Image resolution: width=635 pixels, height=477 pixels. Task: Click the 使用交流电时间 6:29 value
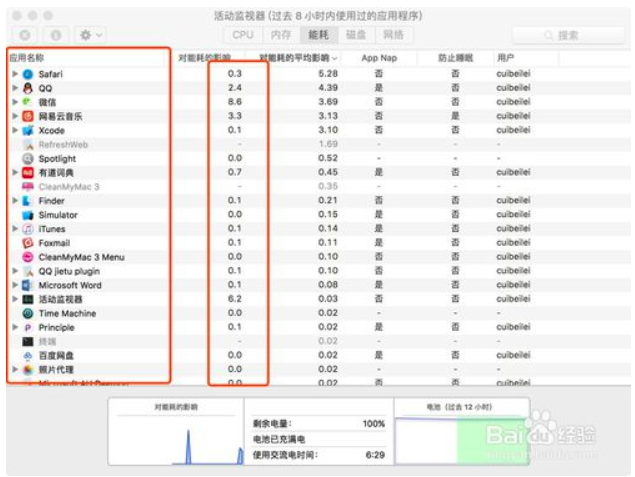pos(375,455)
